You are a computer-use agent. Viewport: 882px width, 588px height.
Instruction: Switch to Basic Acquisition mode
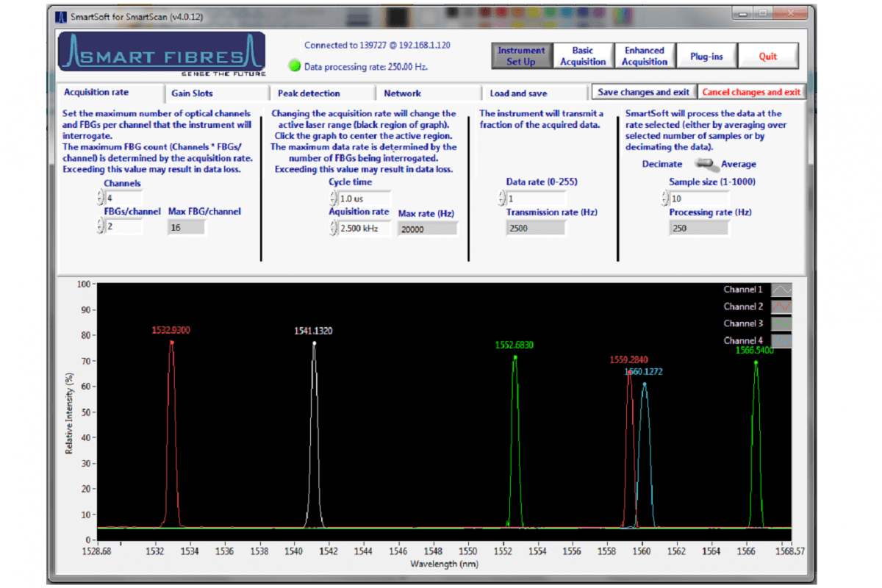[583, 56]
